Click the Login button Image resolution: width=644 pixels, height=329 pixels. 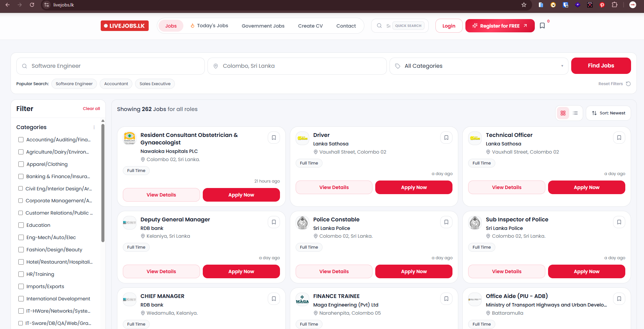pyautogui.click(x=449, y=26)
